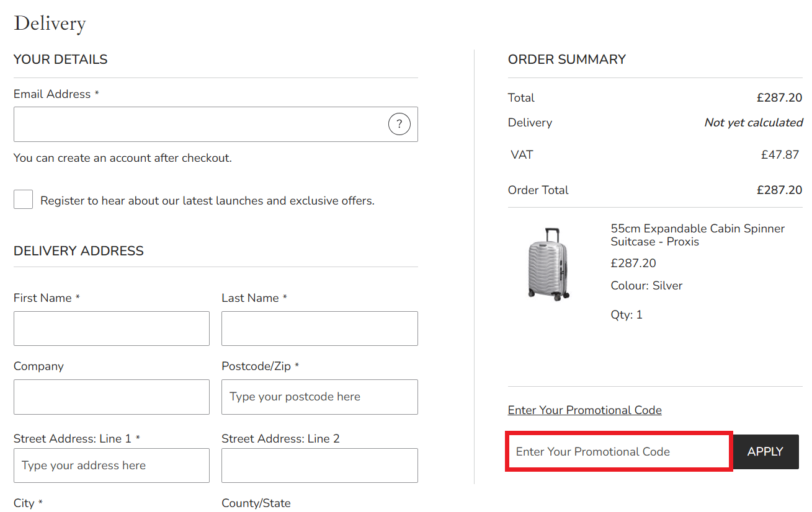This screenshot has width=812, height=512.
Task: Toggle the register for latest launches checkbox
Action: 23,199
